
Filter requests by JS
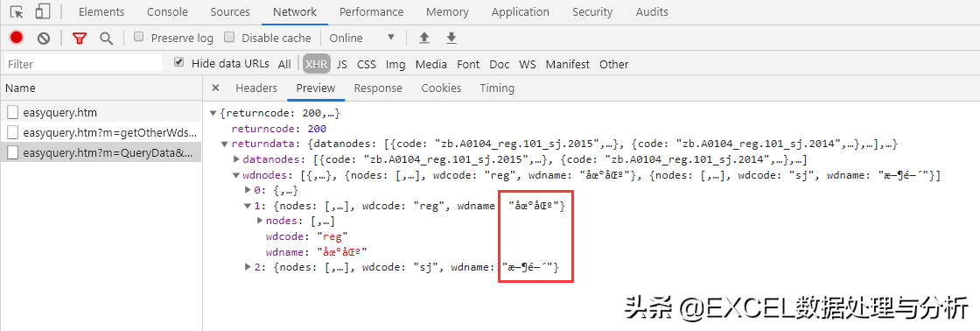click(342, 64)
